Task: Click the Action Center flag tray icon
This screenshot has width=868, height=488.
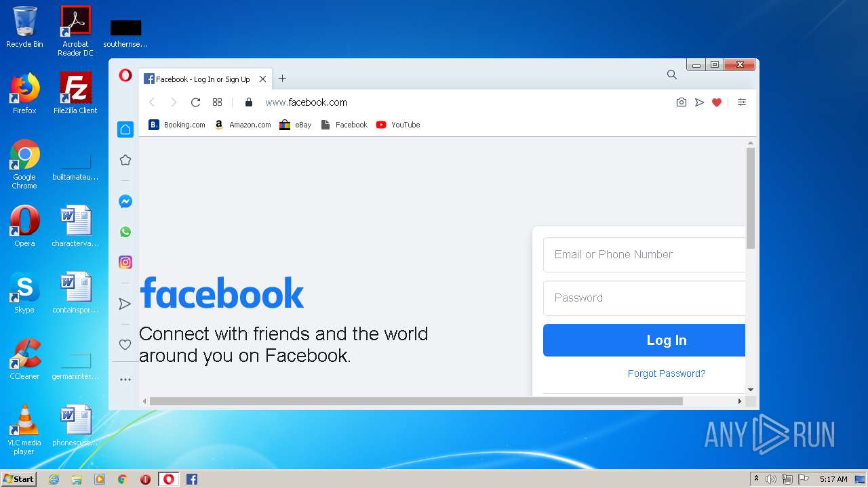Action: 804,479
